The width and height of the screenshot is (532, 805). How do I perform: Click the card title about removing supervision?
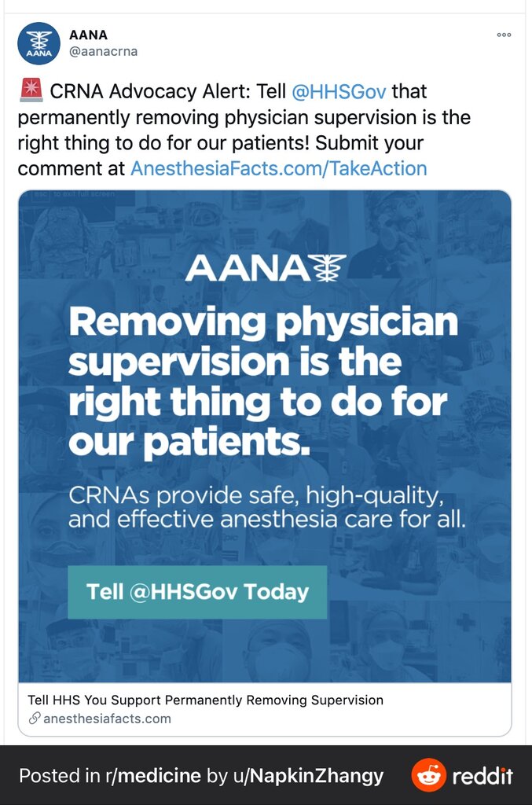coord(205,700)
